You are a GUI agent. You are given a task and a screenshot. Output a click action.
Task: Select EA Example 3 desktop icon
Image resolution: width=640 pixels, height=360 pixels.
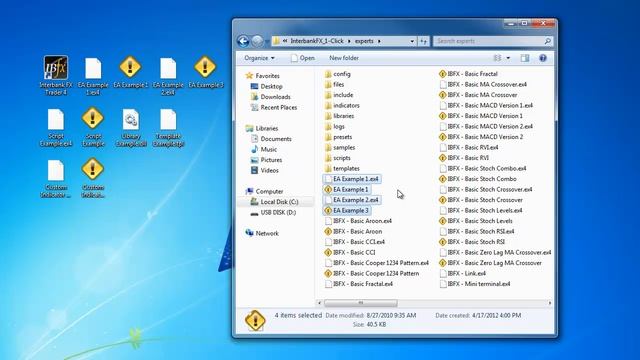205,72
